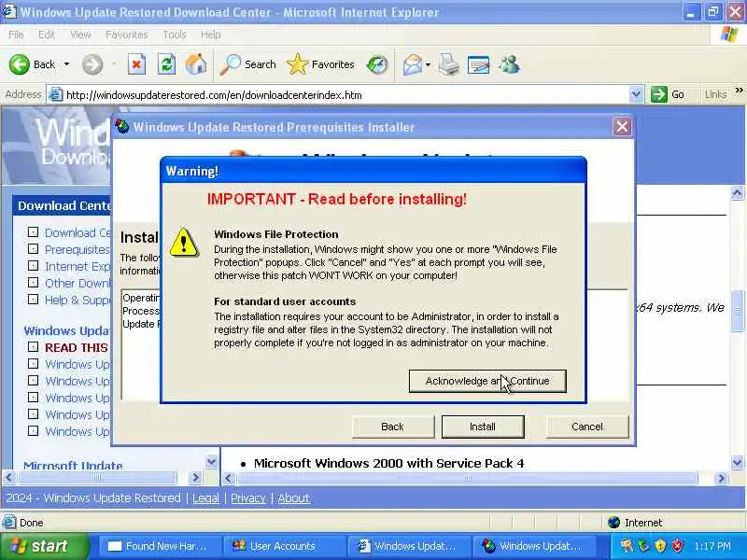Switch to installer Windows Update taskbar item
Image resolution: width=747 pixels, height=560 pixels.
click(x=534, y=546)
